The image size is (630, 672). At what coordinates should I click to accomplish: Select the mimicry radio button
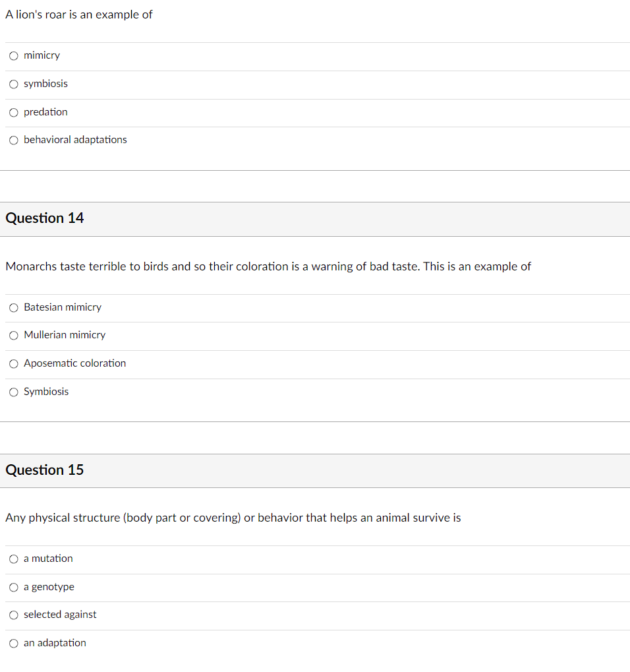14,55
